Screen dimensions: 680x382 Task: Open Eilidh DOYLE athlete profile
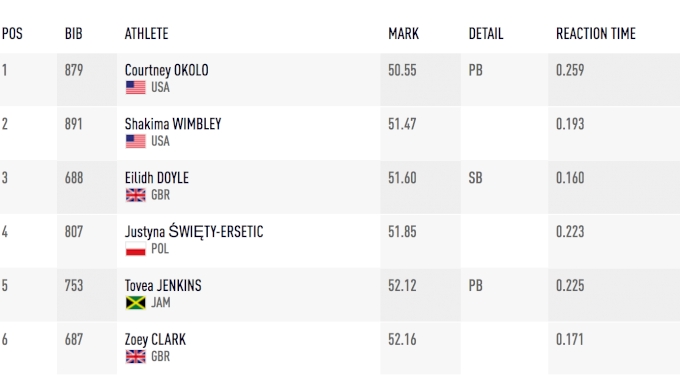coord(157,178)
